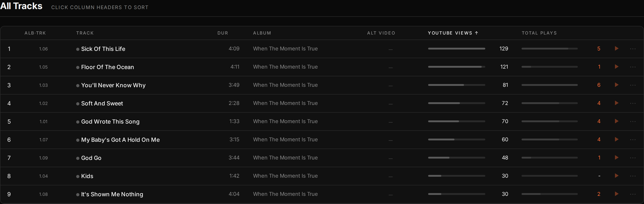Image resolution: width=644 pixels, height=204 pixels.
Task: Sort by ALB·TRK column header
Action: 35,33
